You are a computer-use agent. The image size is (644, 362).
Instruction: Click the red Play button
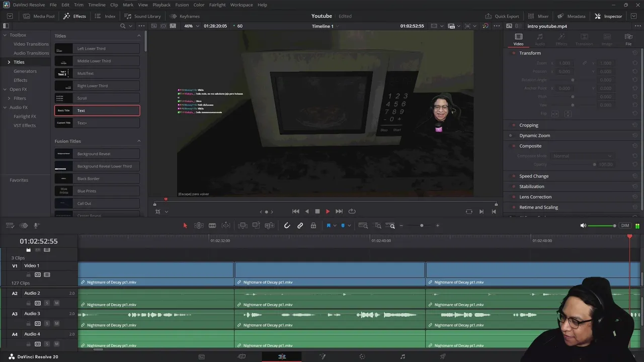328,212
